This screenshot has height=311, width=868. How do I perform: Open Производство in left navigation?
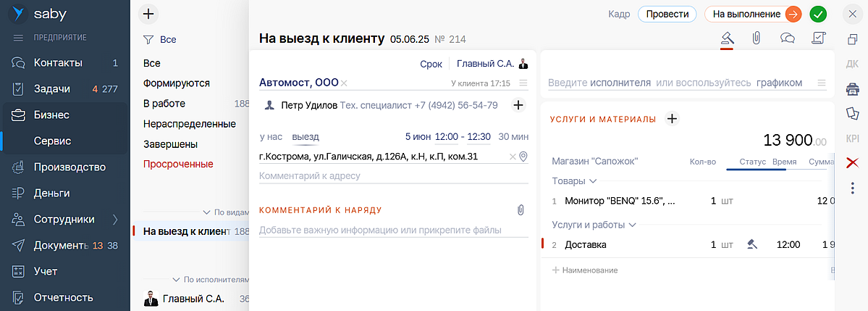69,167
